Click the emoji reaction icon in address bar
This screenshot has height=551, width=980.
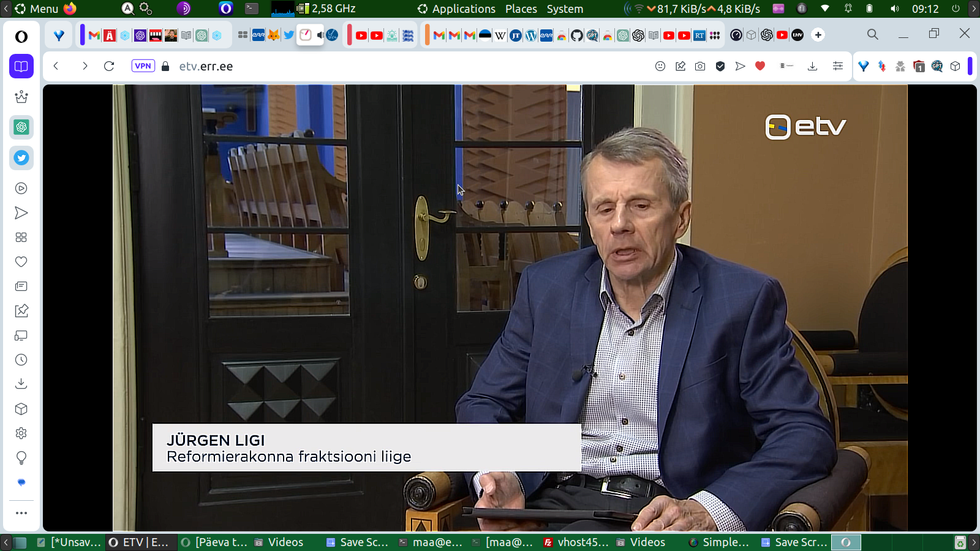click(660, 66)
